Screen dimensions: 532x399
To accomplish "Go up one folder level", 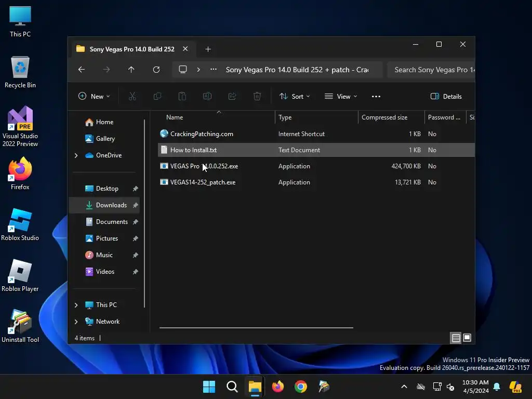I will tap(131, 70).
